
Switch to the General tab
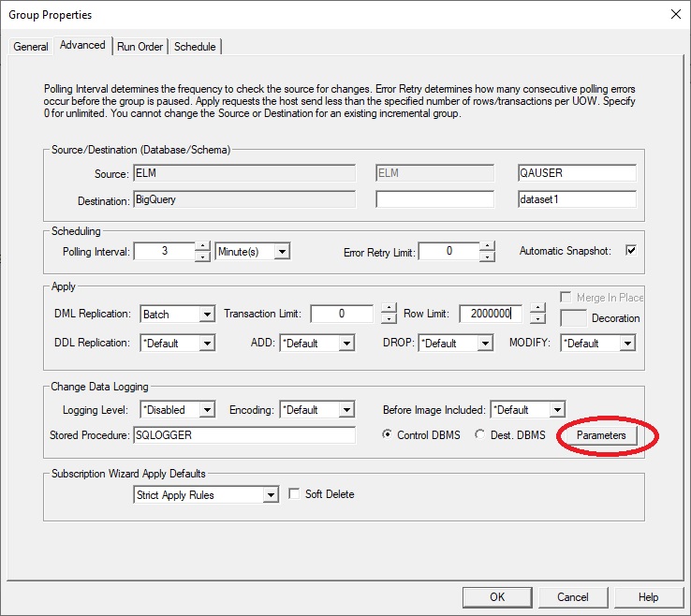(31, 47)
